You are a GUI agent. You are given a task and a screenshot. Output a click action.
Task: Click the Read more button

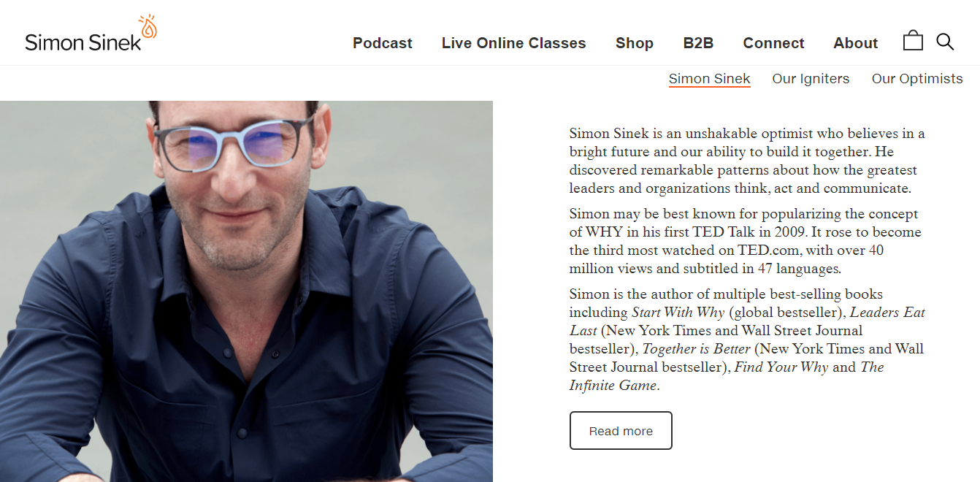(x=621, y=431)
